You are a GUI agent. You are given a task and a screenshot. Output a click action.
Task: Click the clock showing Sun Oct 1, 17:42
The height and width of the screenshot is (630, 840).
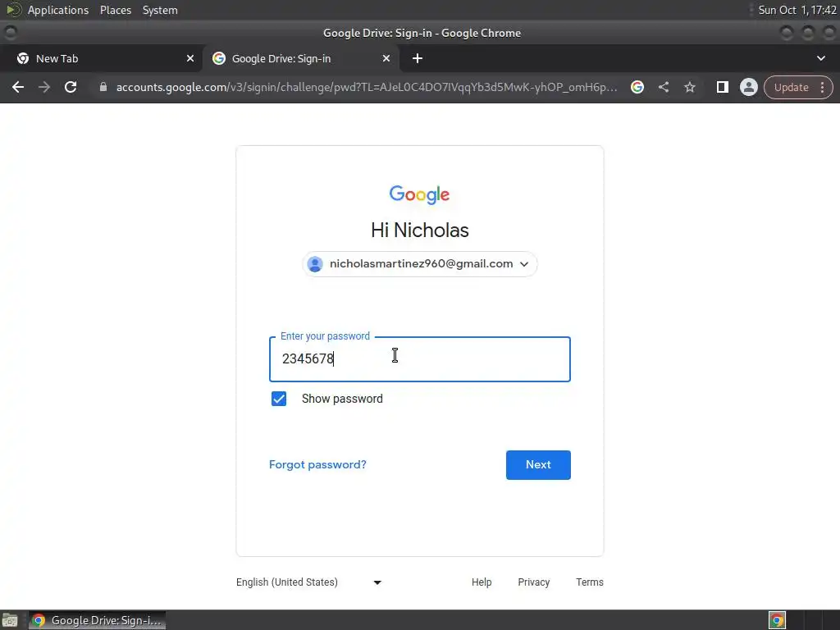pyautogui.click(x=797, y=10)
